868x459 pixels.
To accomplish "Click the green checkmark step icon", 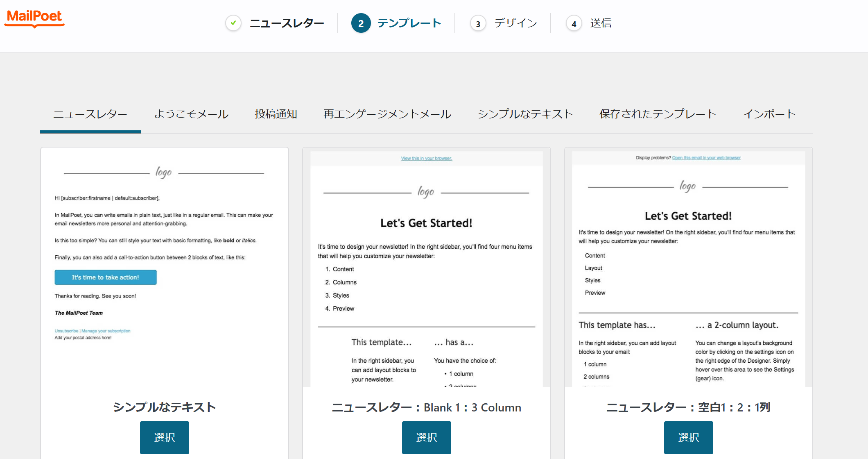I will coord(233,23).
